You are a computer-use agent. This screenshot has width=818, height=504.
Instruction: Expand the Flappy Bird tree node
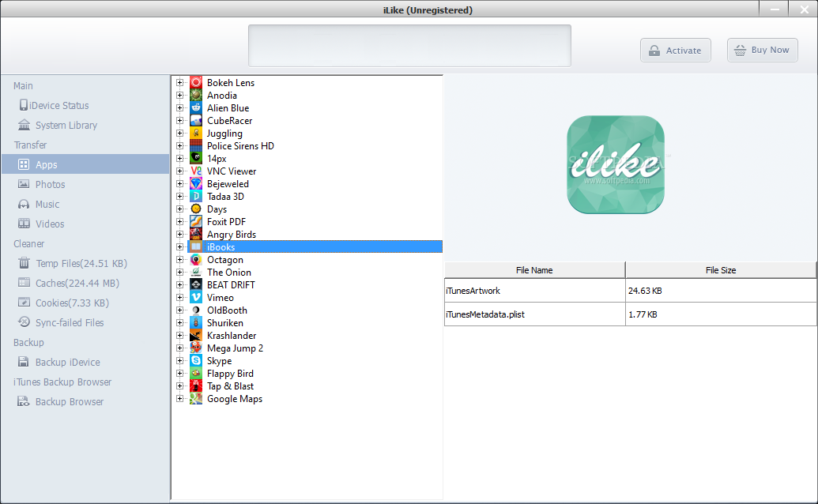click(180, 373)
